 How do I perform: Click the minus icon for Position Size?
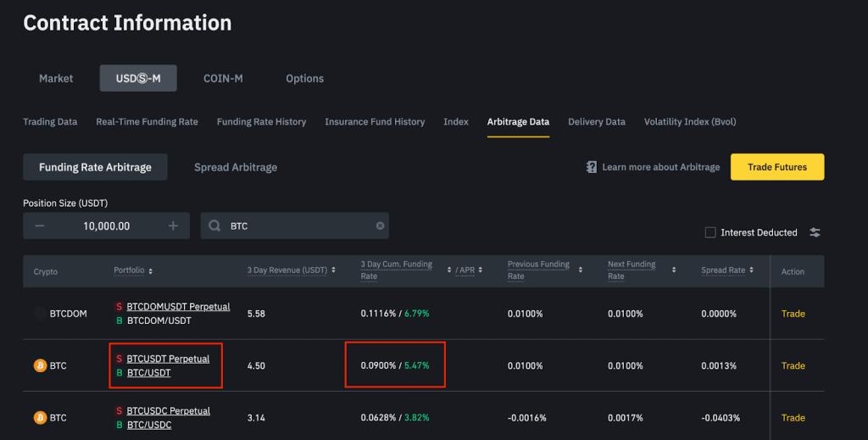tap(40, 226)
